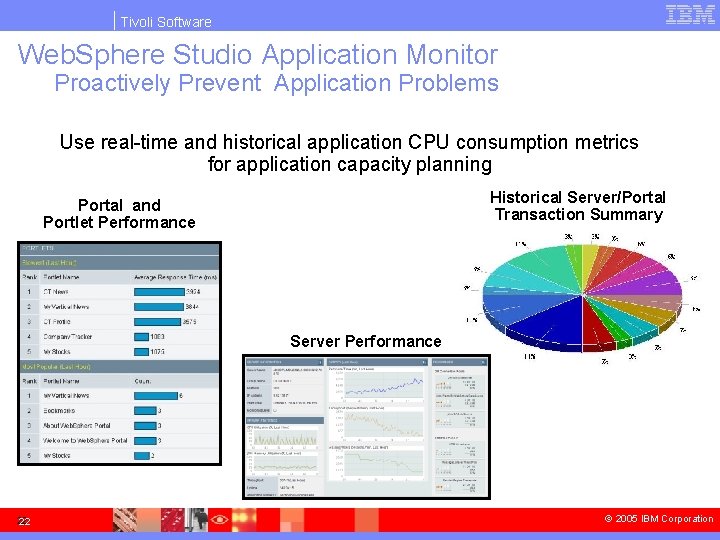720x540 pixels.
Task: Click the response time bar for CT News
Action: coord(159,292)
